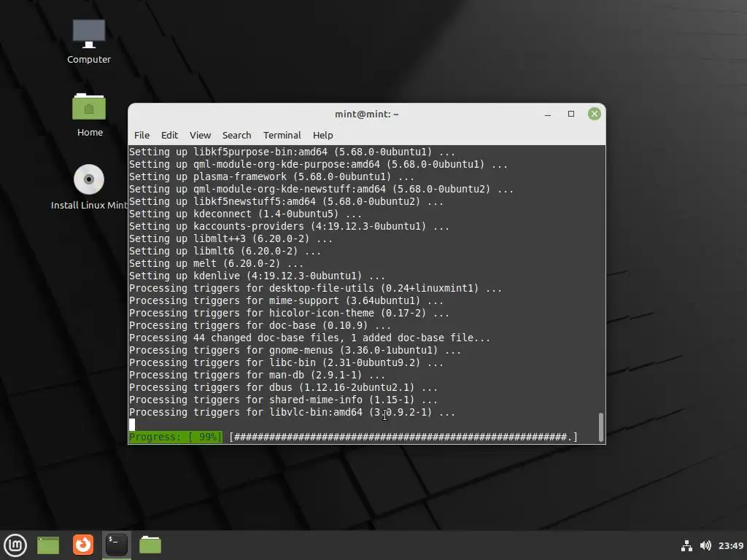Open the Linux Mint start menu
The width and height of the screenshot is (747, 560).
pos(15,545)
